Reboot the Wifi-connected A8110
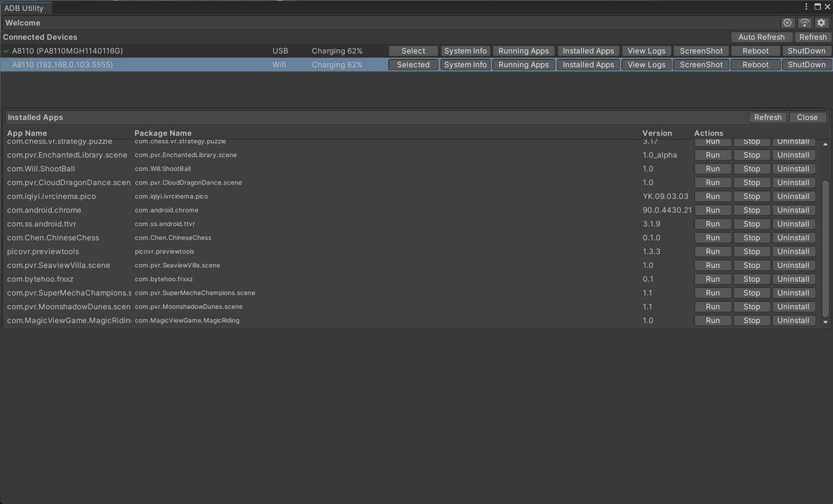The width and height of the screenshot is (833, 504). pyautogui.click(x=755, y=65)
